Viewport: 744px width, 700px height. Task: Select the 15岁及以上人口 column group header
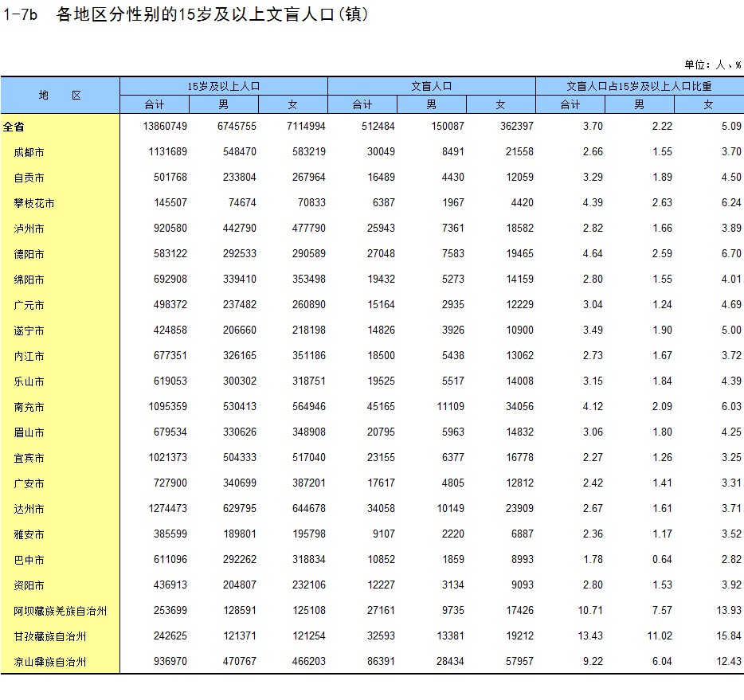pyautogui.click(x=224, y=86)
